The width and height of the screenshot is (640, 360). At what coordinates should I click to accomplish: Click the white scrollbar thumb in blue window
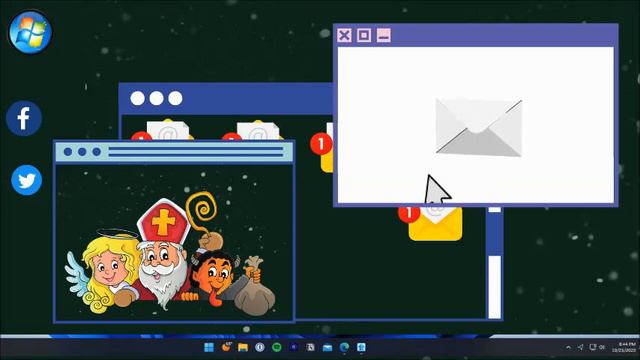495,287
